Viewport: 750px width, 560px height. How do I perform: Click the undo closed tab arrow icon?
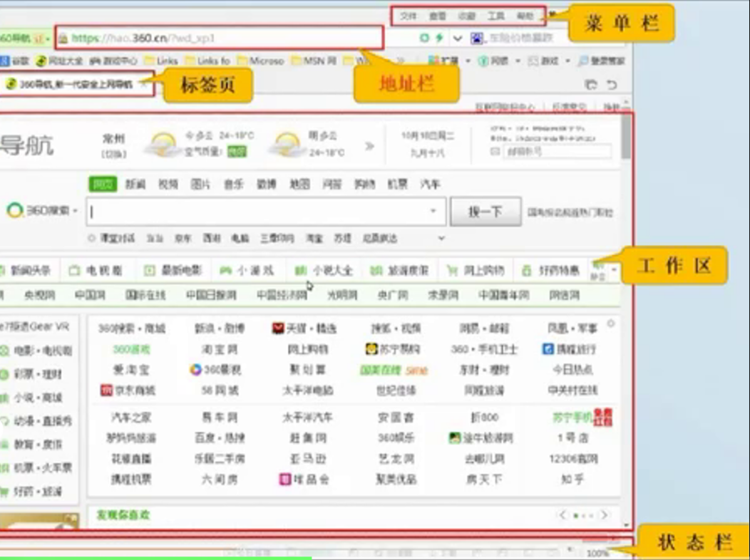[612, 85]
